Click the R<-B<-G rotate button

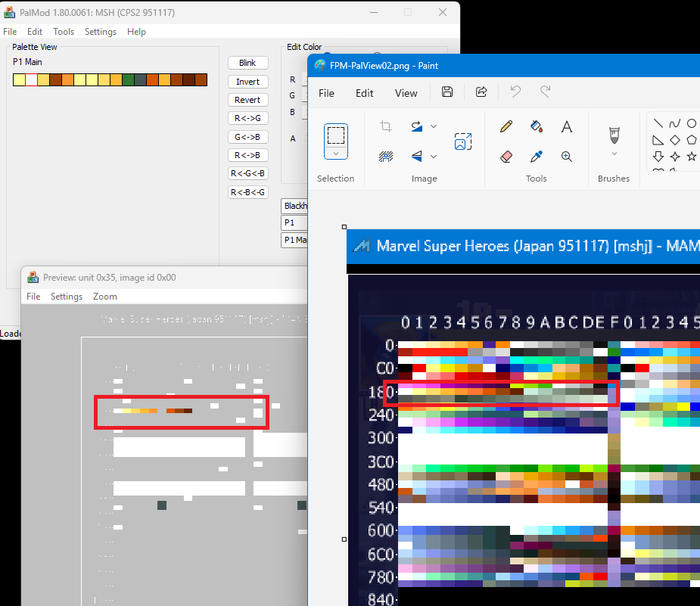tap(247, 192)
